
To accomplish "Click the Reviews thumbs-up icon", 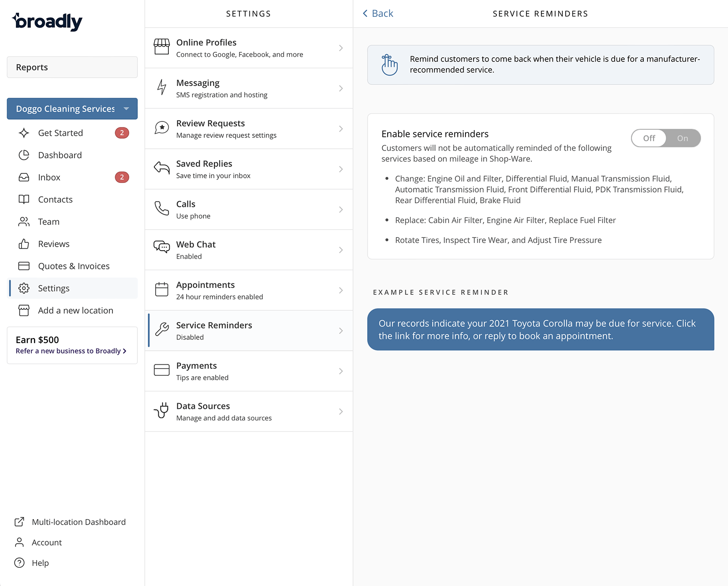I will [24, 244].
